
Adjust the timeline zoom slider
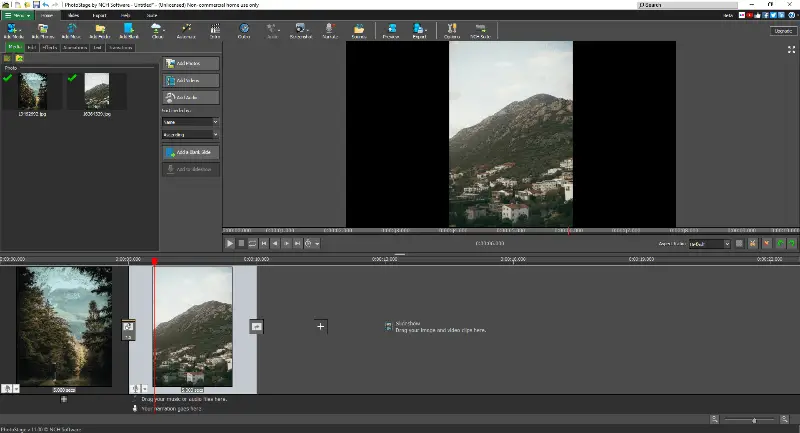point(754,420)
